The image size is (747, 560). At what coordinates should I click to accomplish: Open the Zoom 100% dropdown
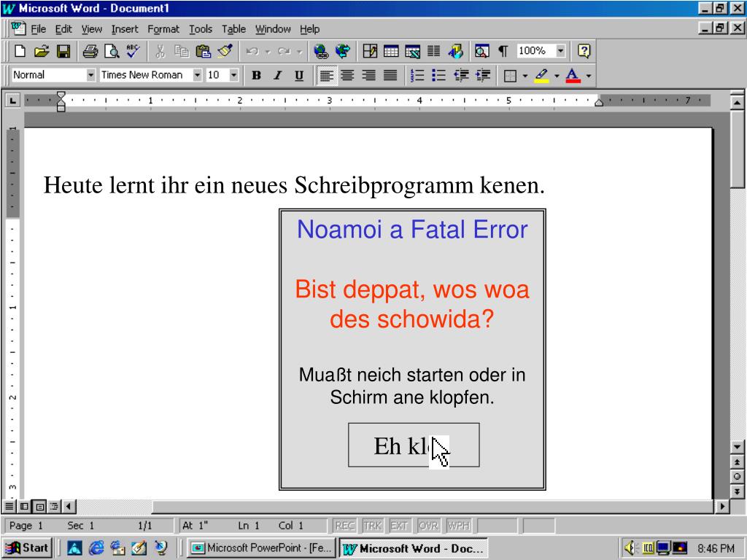pyautogui.click(x=561, y=51)
